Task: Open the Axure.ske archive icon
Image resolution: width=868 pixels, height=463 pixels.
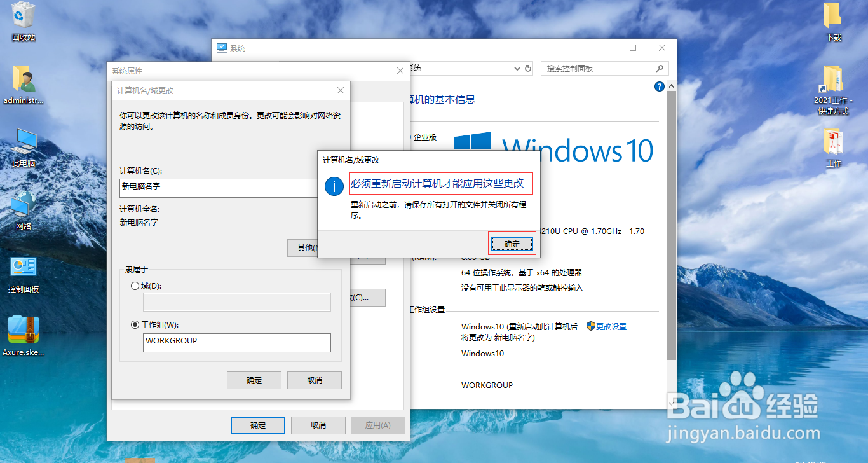Action: pos(24,336)
